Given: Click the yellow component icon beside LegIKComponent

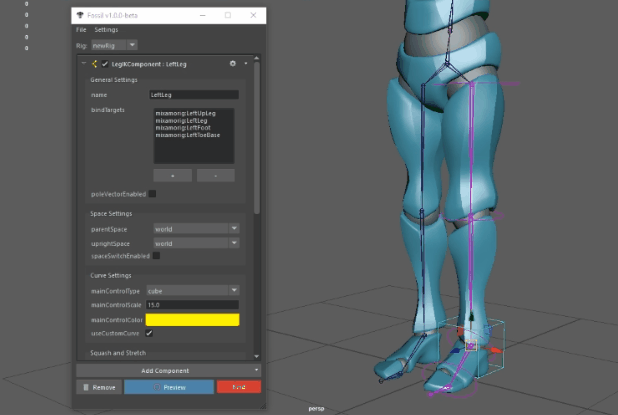Looking at the screenshot, I should pyautogui.click(x=93, y=63).
